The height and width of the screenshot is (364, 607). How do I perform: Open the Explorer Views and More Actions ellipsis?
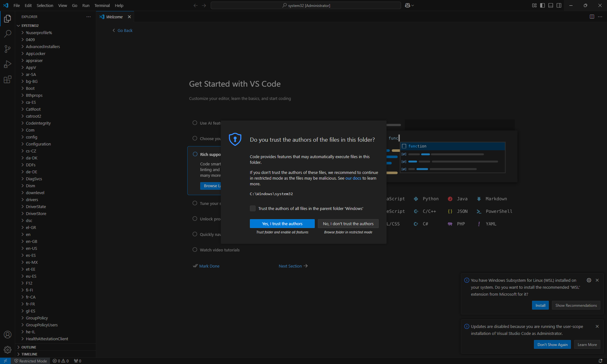pyautogui.click(x=89, y=17)
